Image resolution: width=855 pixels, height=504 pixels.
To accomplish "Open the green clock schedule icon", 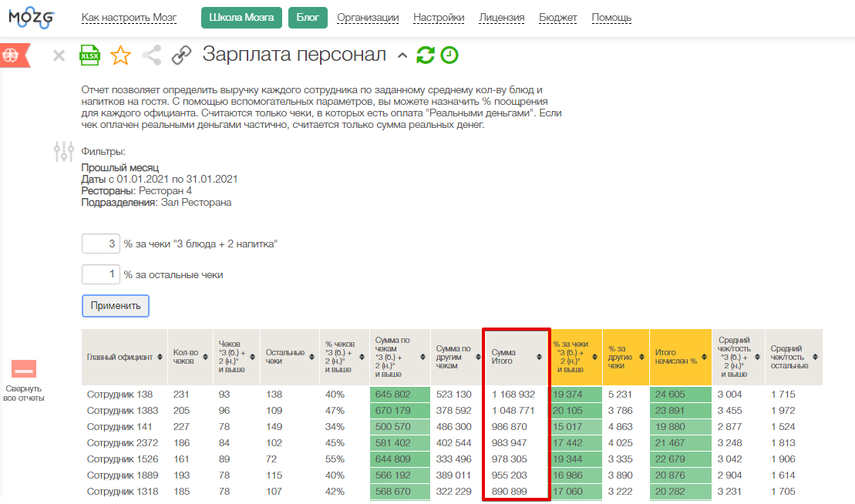I will pyautogui.click(x=449, y=55).
